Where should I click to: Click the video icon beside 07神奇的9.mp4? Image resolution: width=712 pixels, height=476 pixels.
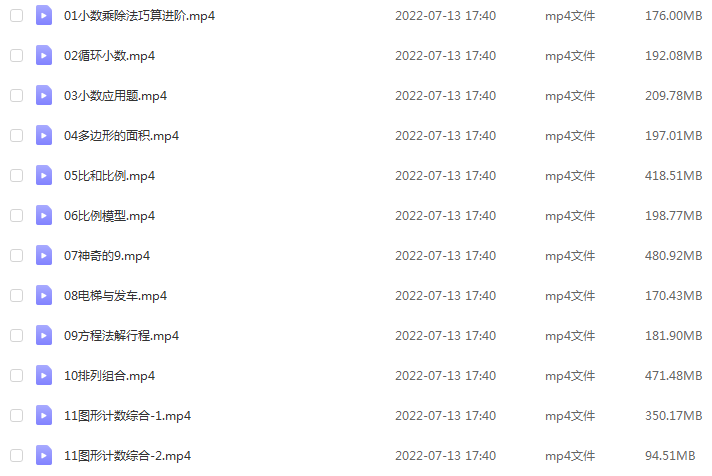click(44, 255)
